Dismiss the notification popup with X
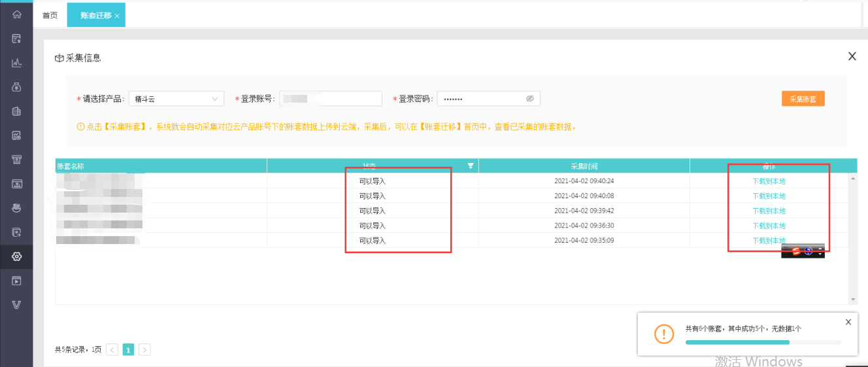This screenshot has height=367, width=868. point(848,322)
